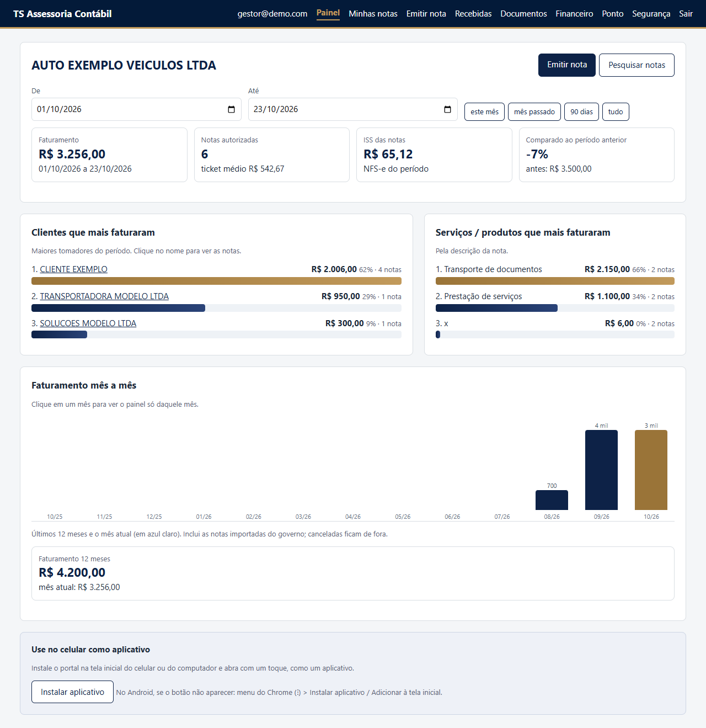Switch to Financeiro section
The image size is (706, 728).
(x=574, y=14)
